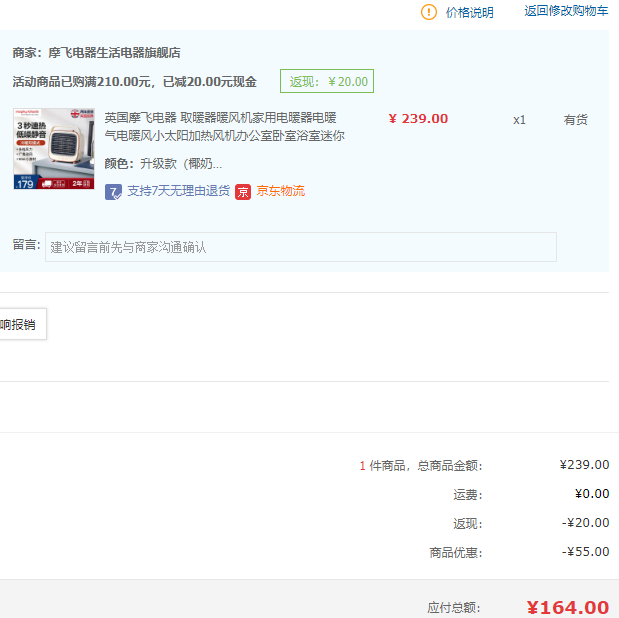Click stock status 有货
The image size is (619, 618).
point(576,120)
